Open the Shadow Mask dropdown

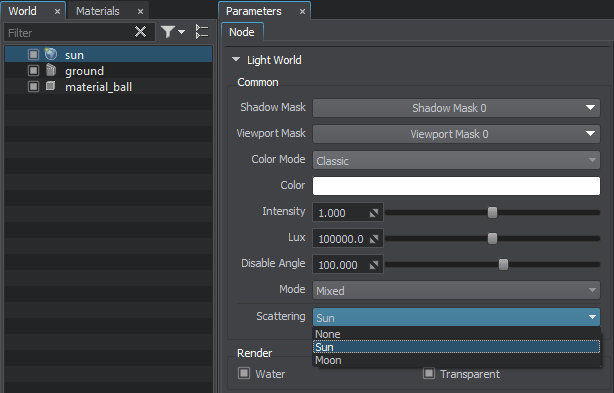(456, 108)
